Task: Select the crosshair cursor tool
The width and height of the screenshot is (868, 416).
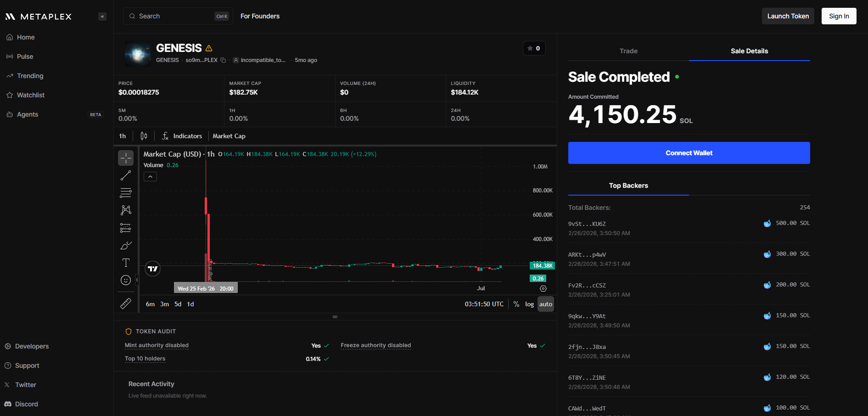Action: click(126, 158)
